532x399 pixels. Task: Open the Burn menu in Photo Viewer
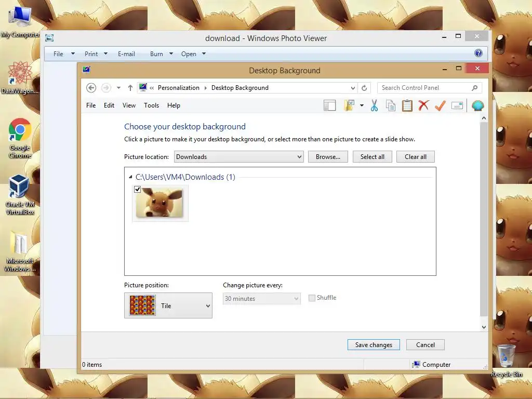pos(162,54)
